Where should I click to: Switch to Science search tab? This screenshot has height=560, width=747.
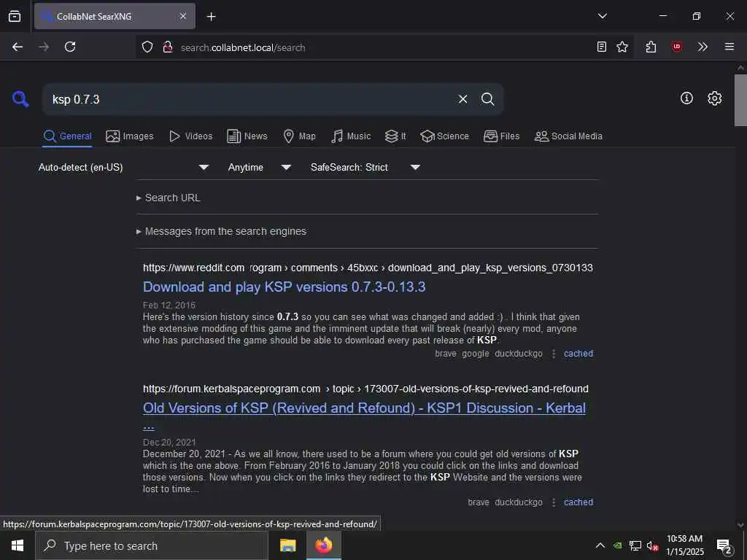point(444,136)
